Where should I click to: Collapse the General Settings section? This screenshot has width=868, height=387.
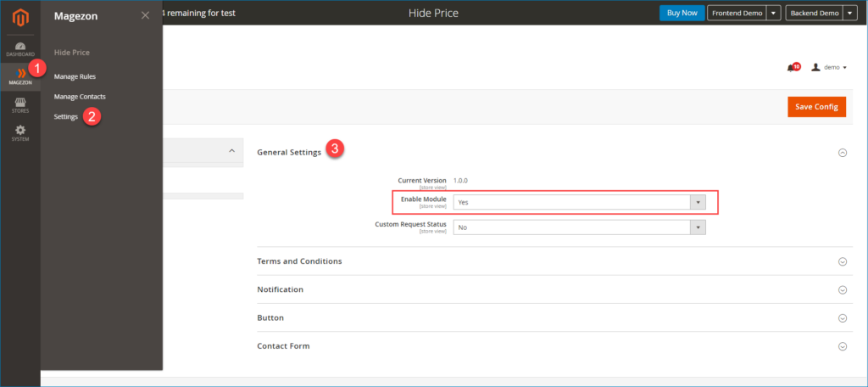(x=843, y=153)
